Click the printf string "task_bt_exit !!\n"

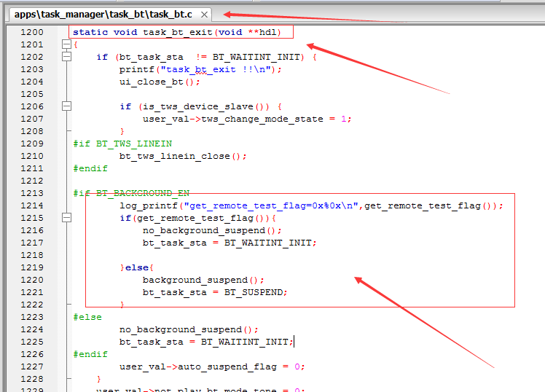tap(216, 69)
